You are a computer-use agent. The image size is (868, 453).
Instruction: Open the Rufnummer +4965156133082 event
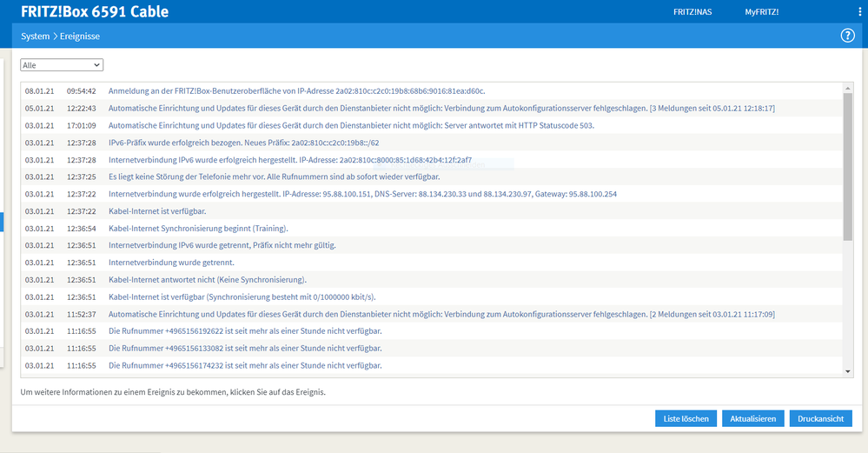click(x=245, y=349)
